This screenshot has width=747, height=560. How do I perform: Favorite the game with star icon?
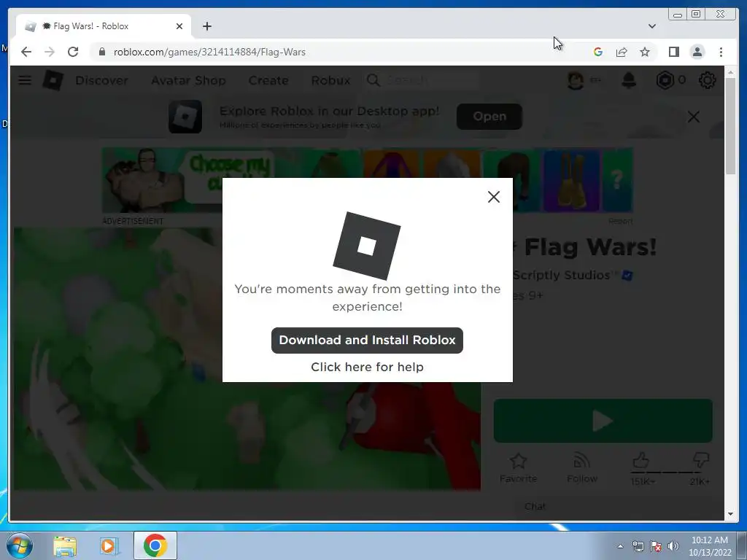(x=518, y=468)
